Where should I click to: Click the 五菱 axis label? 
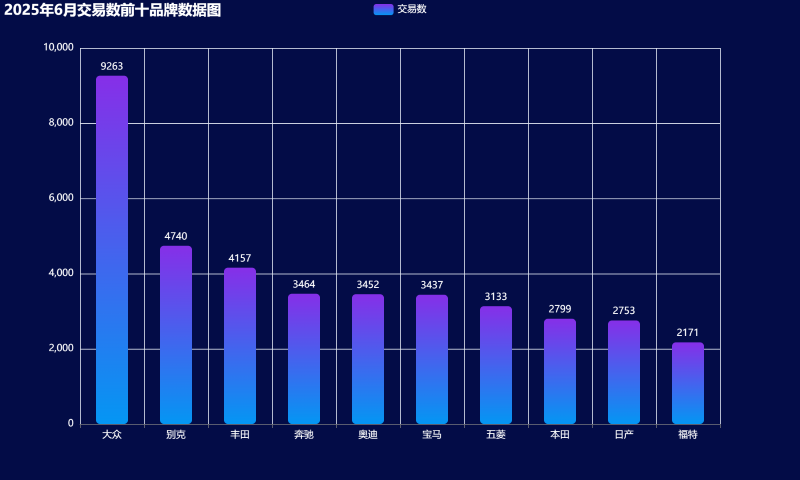click(496, 435)
